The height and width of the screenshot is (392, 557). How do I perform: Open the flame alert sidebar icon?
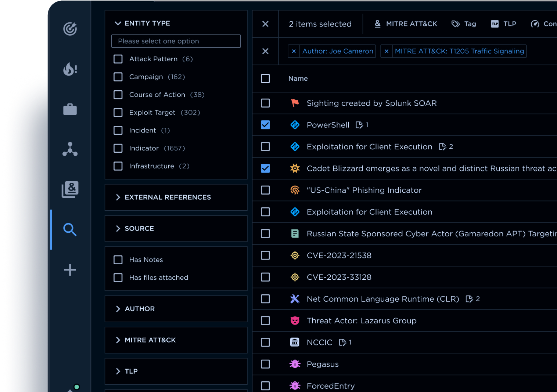point(70,69)
